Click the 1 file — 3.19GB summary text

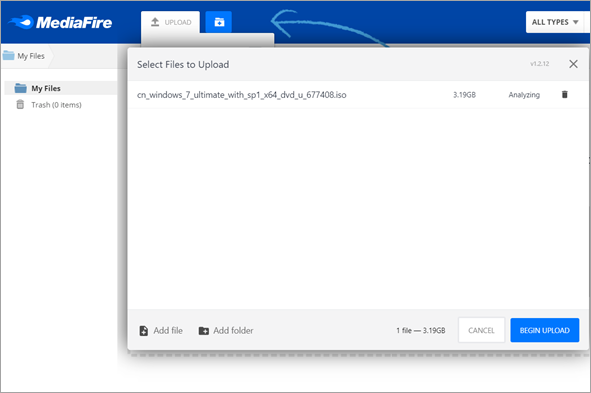[421, 330]
